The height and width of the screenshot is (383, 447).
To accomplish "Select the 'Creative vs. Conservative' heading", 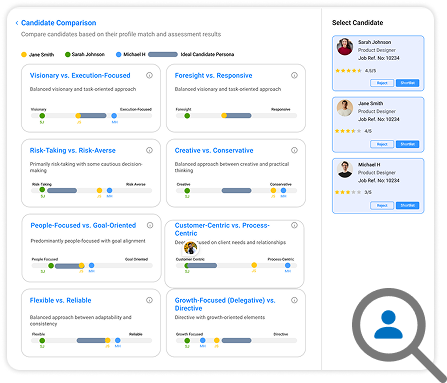I will click(214, 151).
